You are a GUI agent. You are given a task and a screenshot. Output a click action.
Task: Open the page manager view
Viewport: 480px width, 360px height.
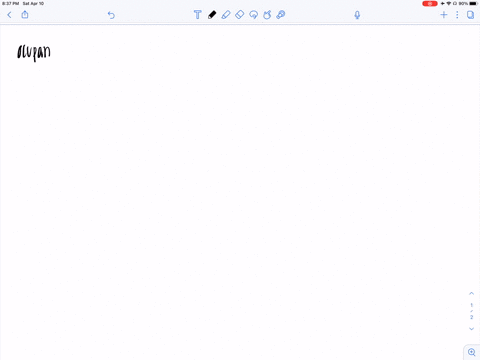pyautogui.click(x=470, y=15)
